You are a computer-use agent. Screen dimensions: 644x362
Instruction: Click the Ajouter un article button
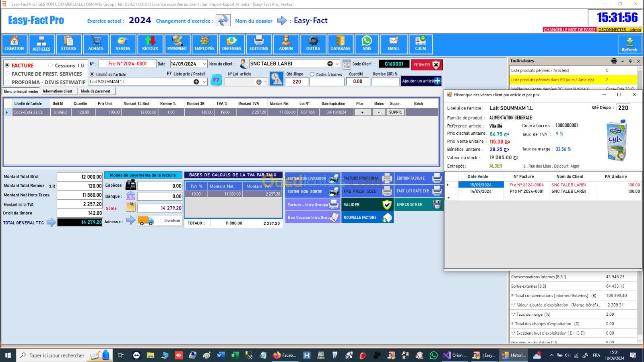(x=421, y=81)
